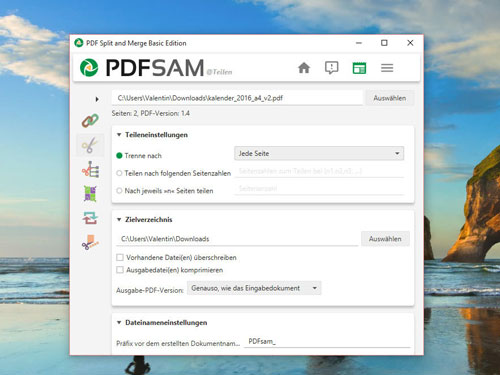Image resolution: width=500 pixels, height=375 pixels.
Task: Click Auswählen for the Zielverzeichnis
Action: (385, 239)
